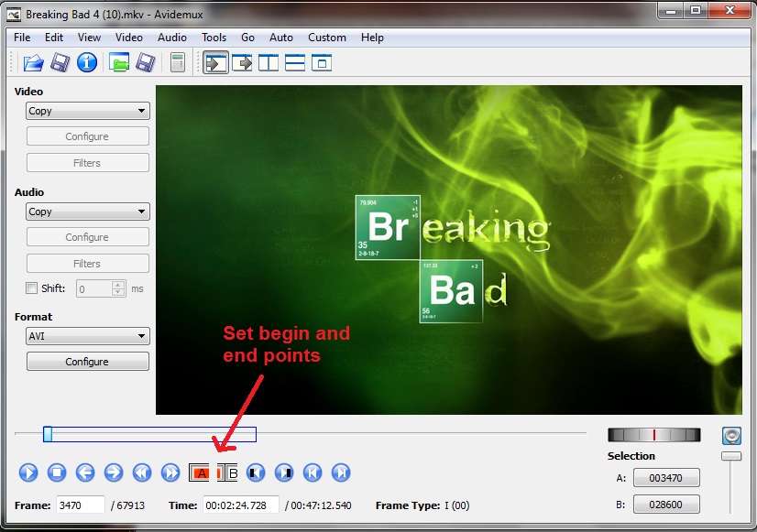Play the video
The height and width of the screenshot is (532, 757).
(28, 472)
